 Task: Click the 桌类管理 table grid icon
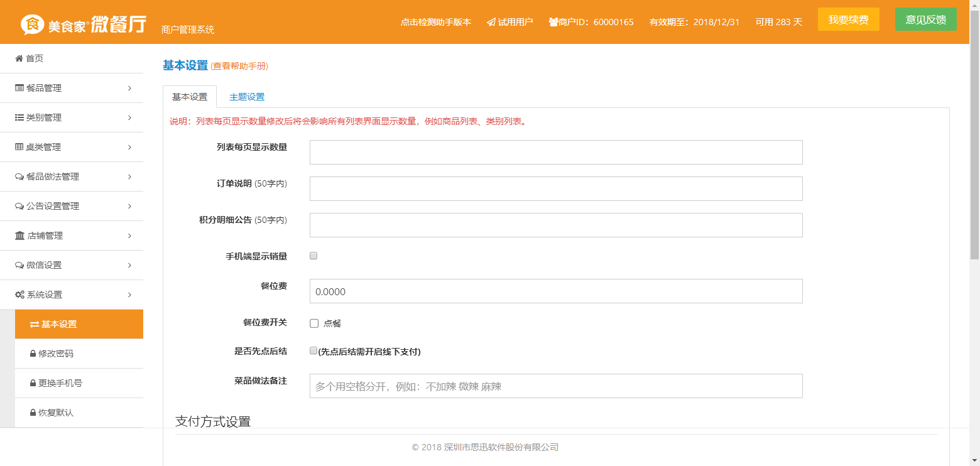point(19,147)
